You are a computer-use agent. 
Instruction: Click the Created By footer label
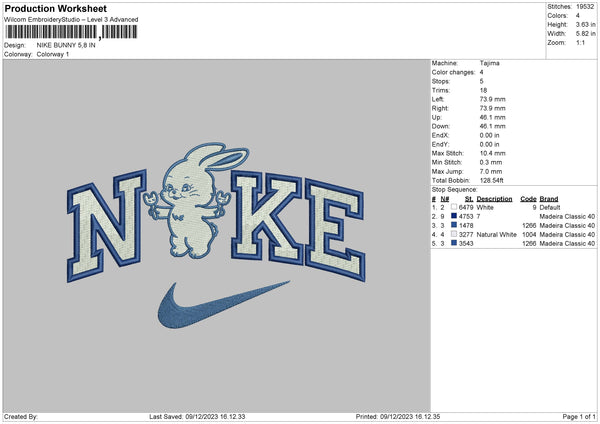click(21, 416)
